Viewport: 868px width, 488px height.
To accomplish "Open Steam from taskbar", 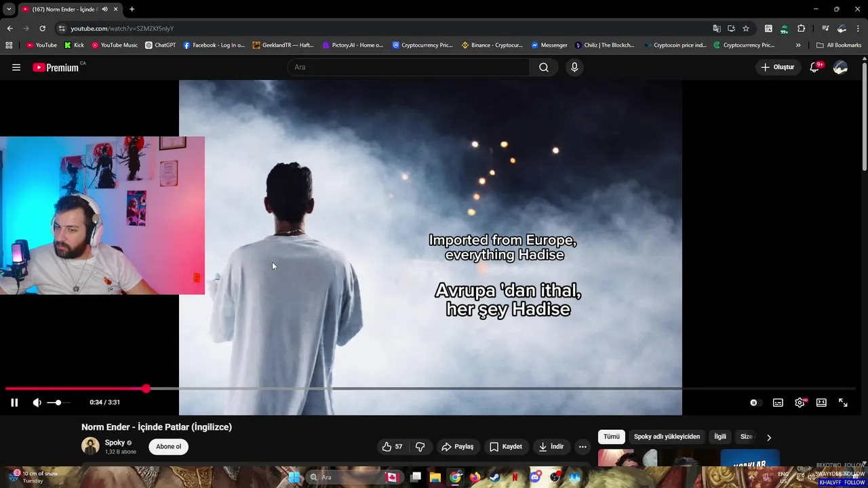I will point(495,477).
